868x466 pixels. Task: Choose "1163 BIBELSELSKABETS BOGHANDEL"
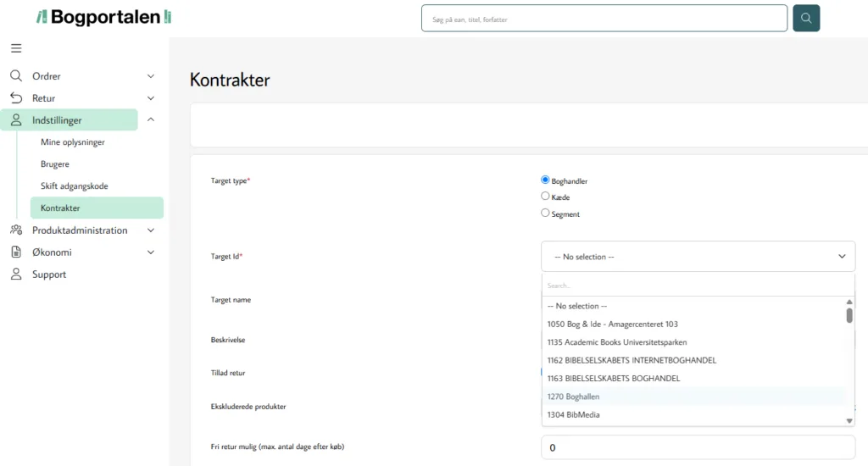[694, 379]
